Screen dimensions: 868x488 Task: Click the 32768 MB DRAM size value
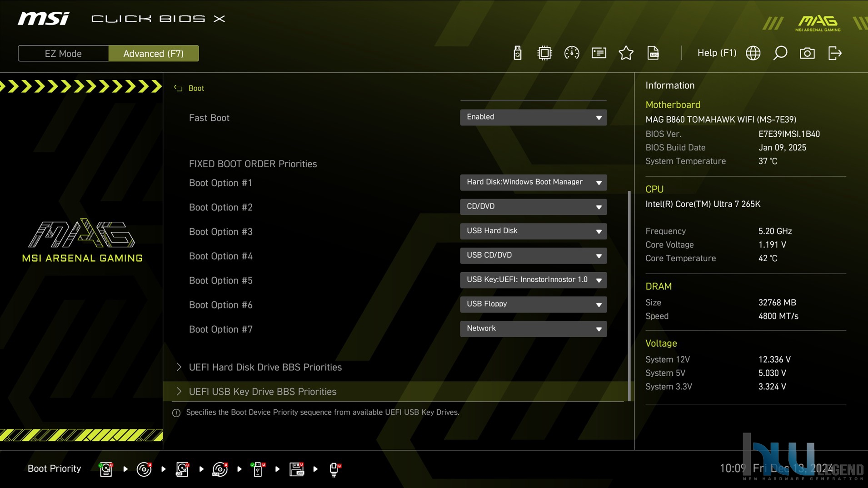(x=777, y=303)
